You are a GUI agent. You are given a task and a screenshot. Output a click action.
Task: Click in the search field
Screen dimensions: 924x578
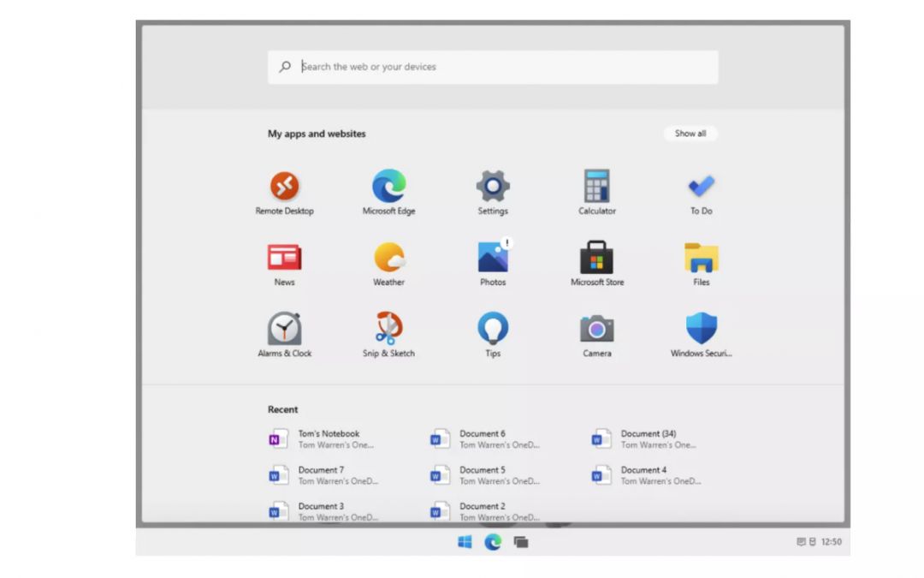[493, 67]
